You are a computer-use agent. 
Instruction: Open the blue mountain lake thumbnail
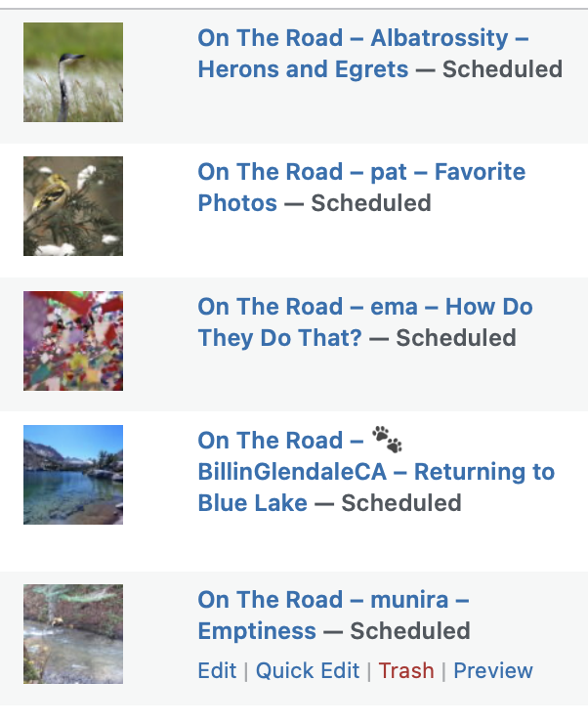(x=73, y=475)
